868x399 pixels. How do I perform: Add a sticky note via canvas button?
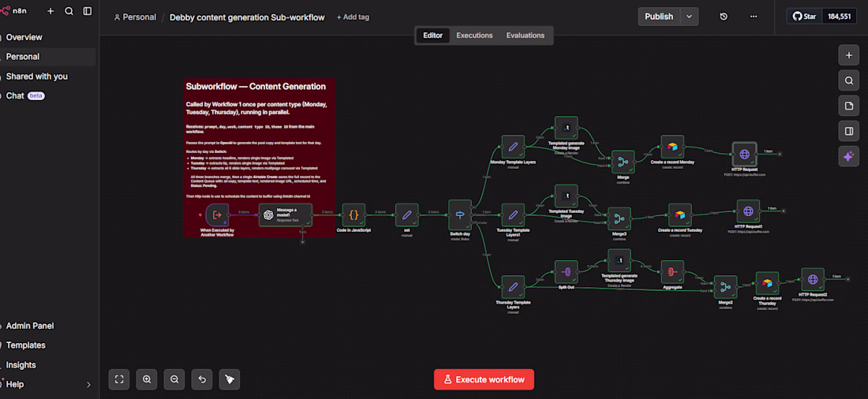pos(848,106)
